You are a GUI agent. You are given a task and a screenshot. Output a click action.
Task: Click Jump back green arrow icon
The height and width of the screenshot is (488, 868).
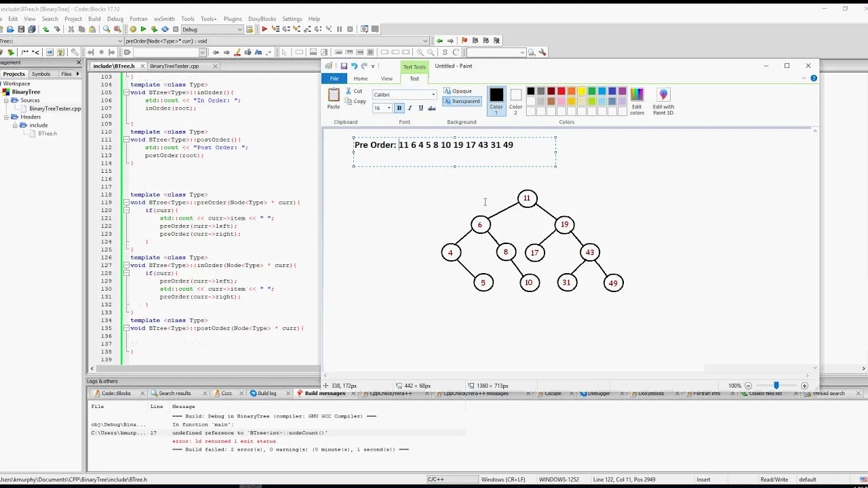[439, 41]
